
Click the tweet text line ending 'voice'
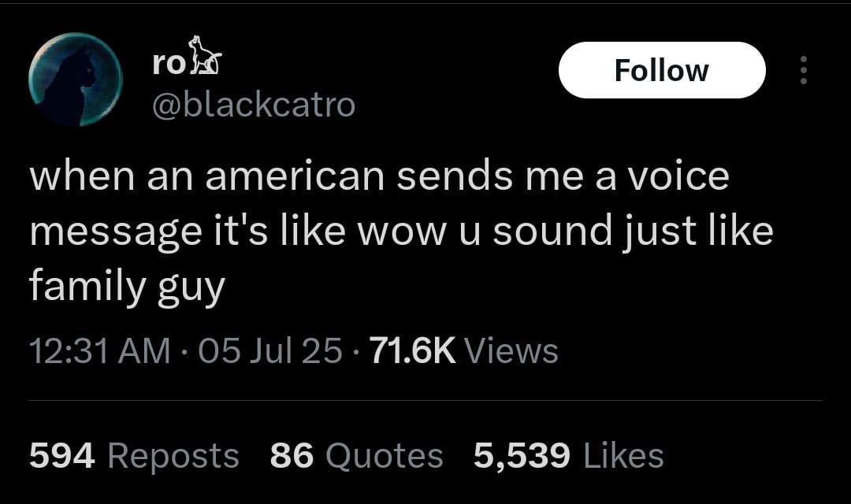[x=379, y=176]
